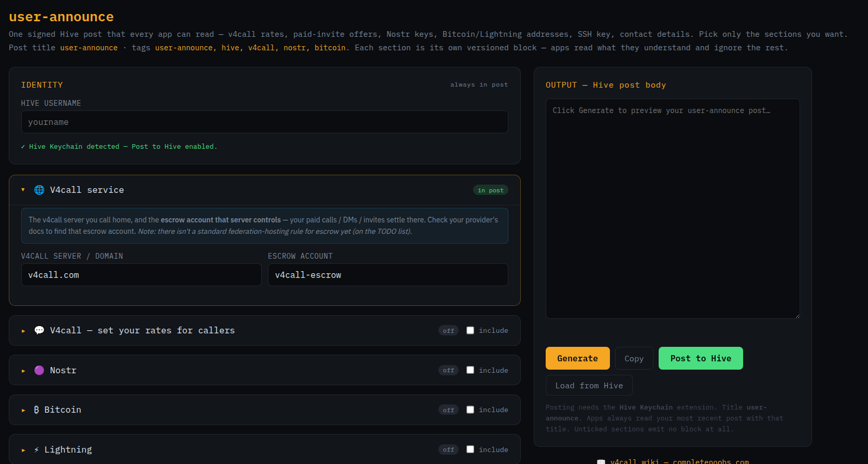This screenshot has width=868, height=464.
Task: Click the Bitcoin ₿ symbol icon
Action: [36, 410]
